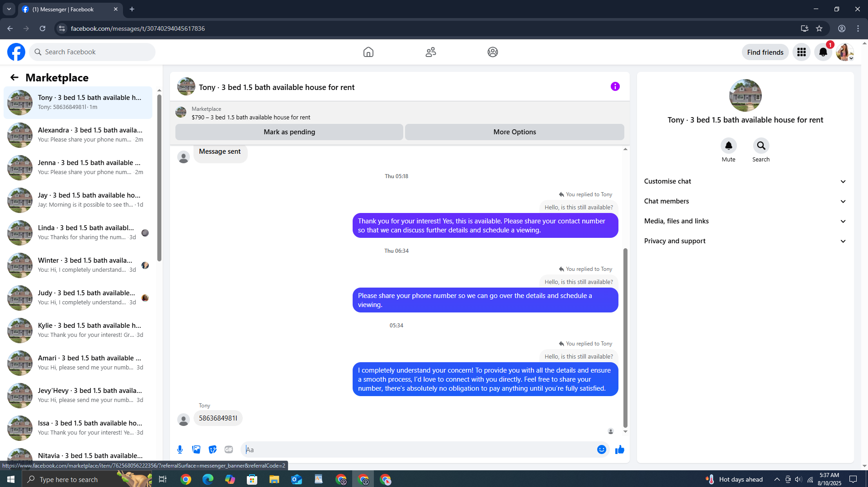Image resolution: width=868 pixels, height=487 pixels.
Task: Open Microsoft Edge from the taskbar
Action: 208,479
